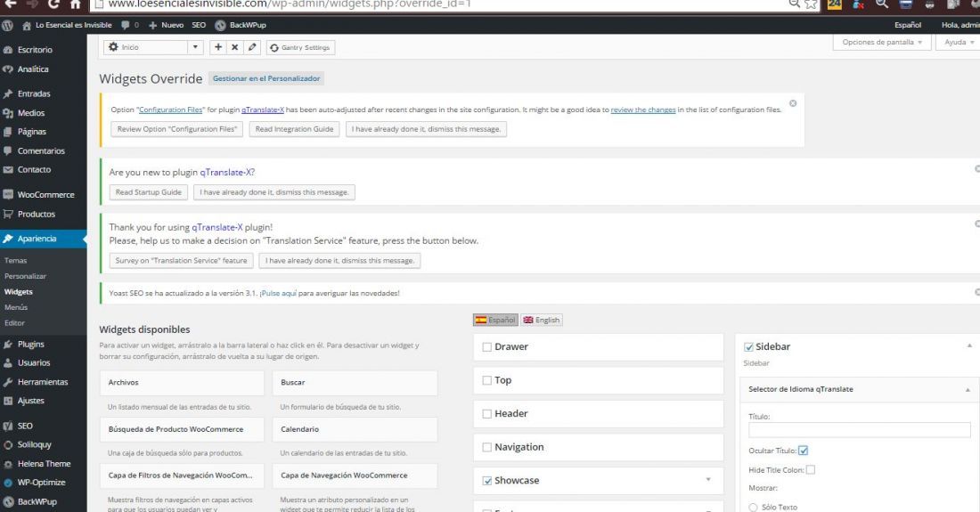Screen dimensions: 980x512
Task: Click the browser home icon
Action: coord(76,4)
